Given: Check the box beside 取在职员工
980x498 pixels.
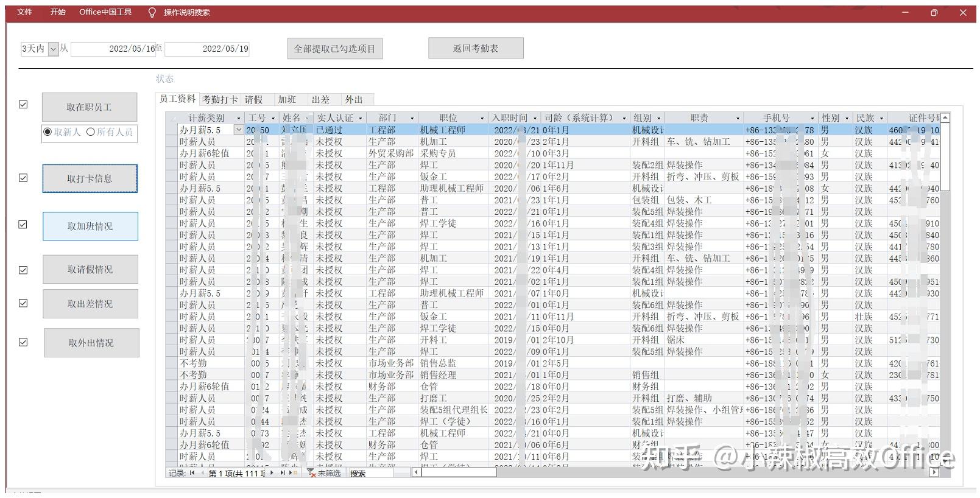Looking at the screenshot, I should point(23,105).
